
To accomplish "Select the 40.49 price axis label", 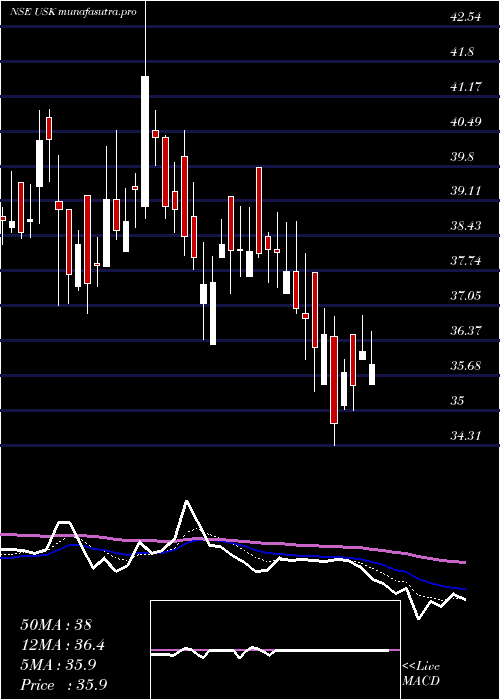I will click(466, 121).
